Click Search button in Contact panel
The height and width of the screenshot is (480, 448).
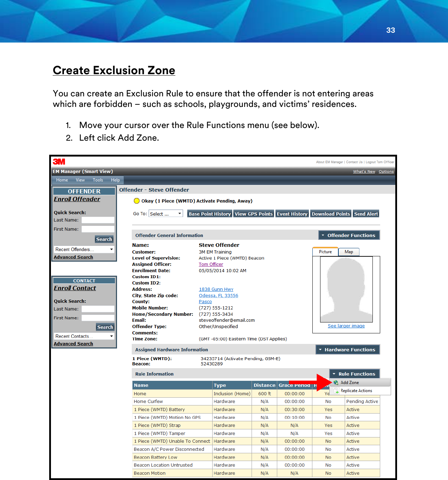[x=105, y=327]
